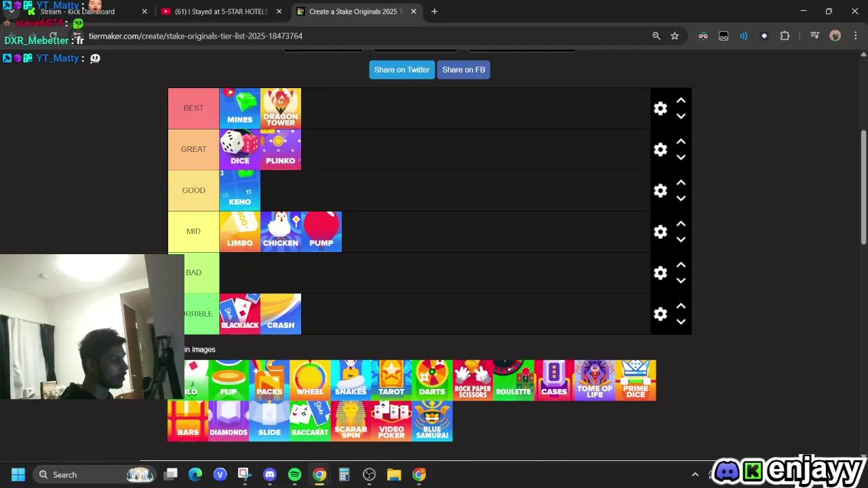Open Spotify from the taskbar
The image size is (868, 488).
pyautogui.click(x=294, y=474)
